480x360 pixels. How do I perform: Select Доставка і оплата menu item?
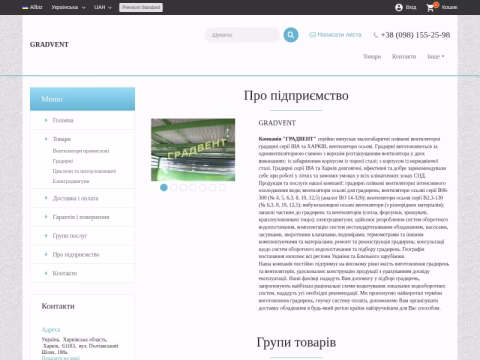(x=75, y=198)
